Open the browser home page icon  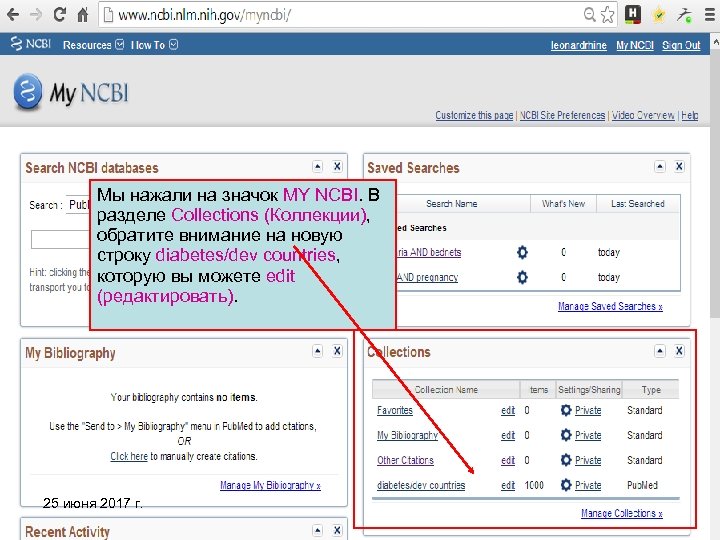point(83,15)
